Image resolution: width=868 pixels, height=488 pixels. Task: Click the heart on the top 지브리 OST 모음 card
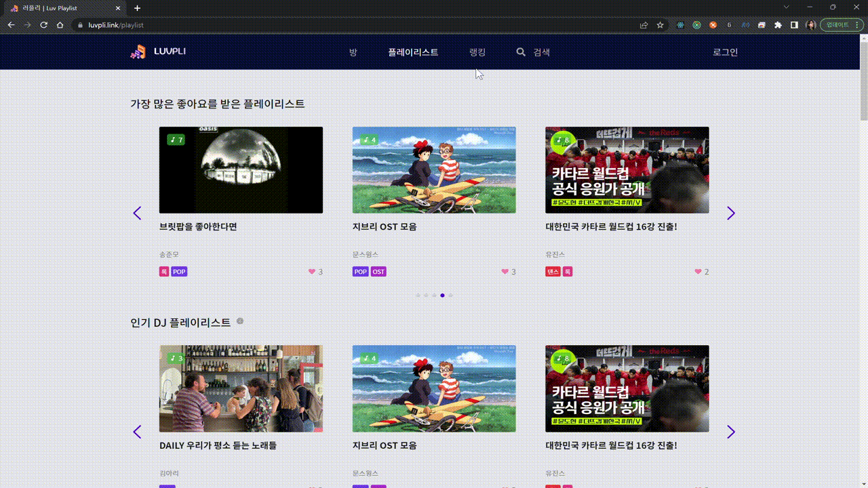pyautogui.click(x=505, y=272)
